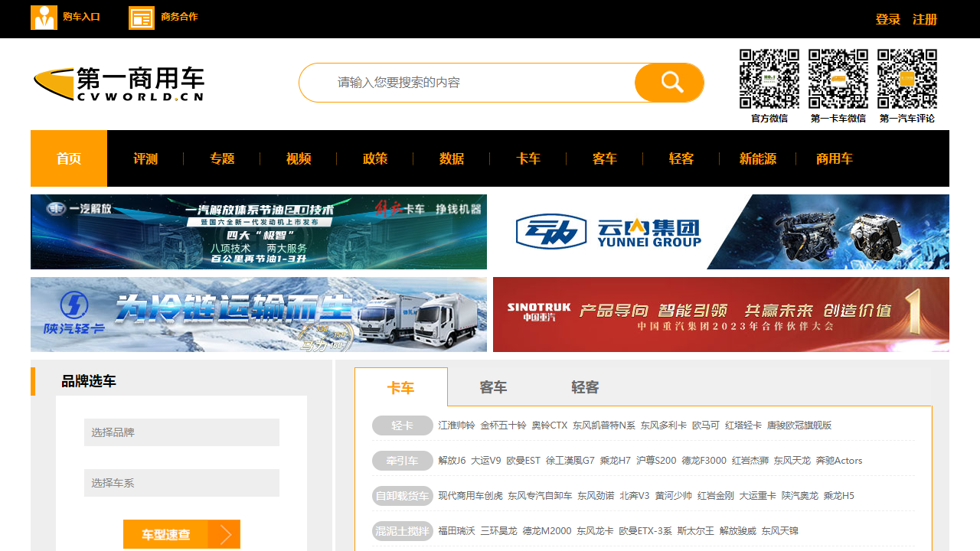Screen dimensions: 980x551
Task: Open the 评测 navigation item
Action: point(145,158)
